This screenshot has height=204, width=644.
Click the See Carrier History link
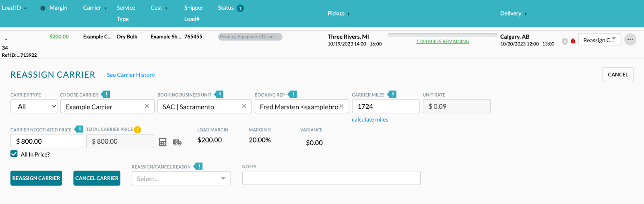(x=131, y=75)
